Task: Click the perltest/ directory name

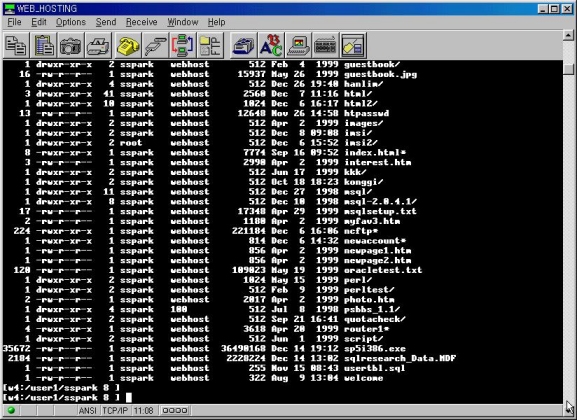Action: click(369, 290)
